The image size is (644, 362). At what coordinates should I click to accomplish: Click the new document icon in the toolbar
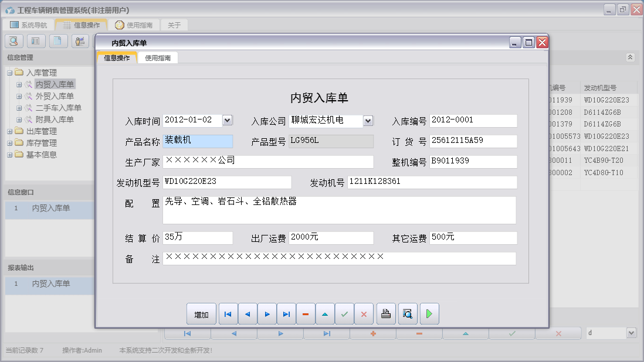(57, 41)
